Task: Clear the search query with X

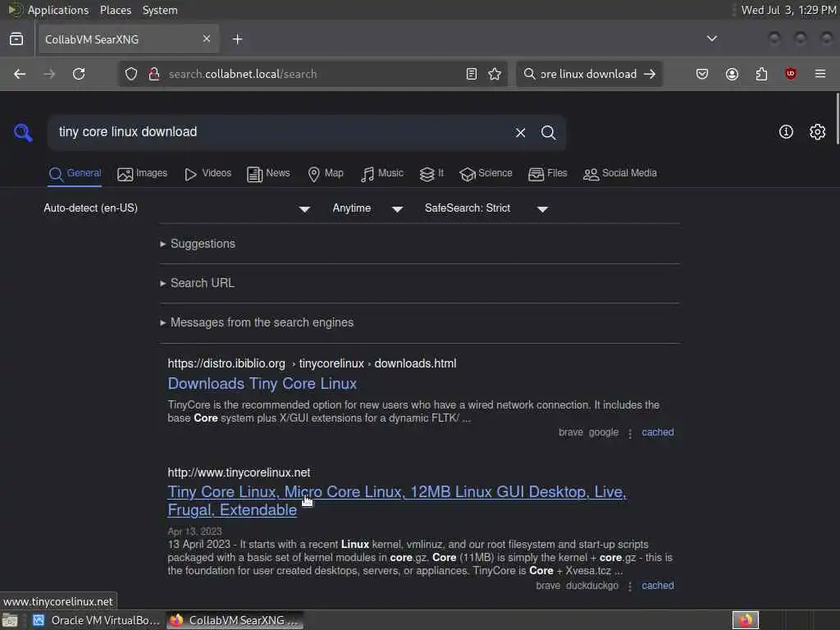Action: coord(520,132)
